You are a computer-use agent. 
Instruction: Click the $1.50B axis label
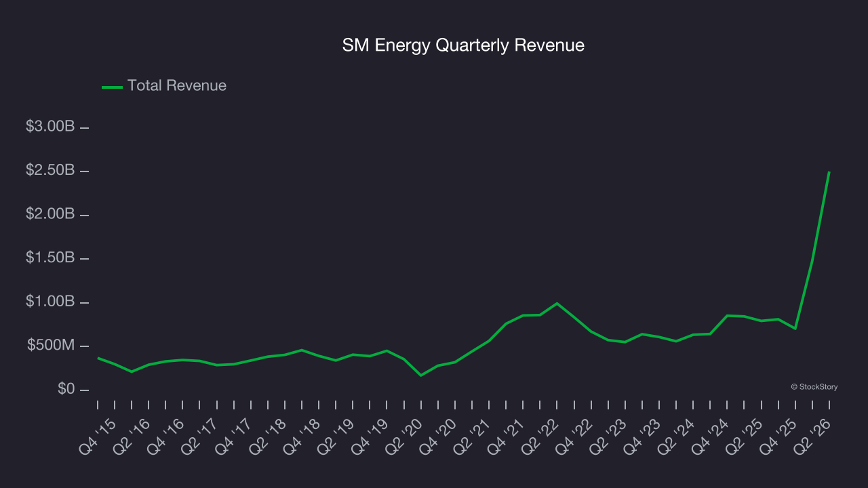[50, 258]
